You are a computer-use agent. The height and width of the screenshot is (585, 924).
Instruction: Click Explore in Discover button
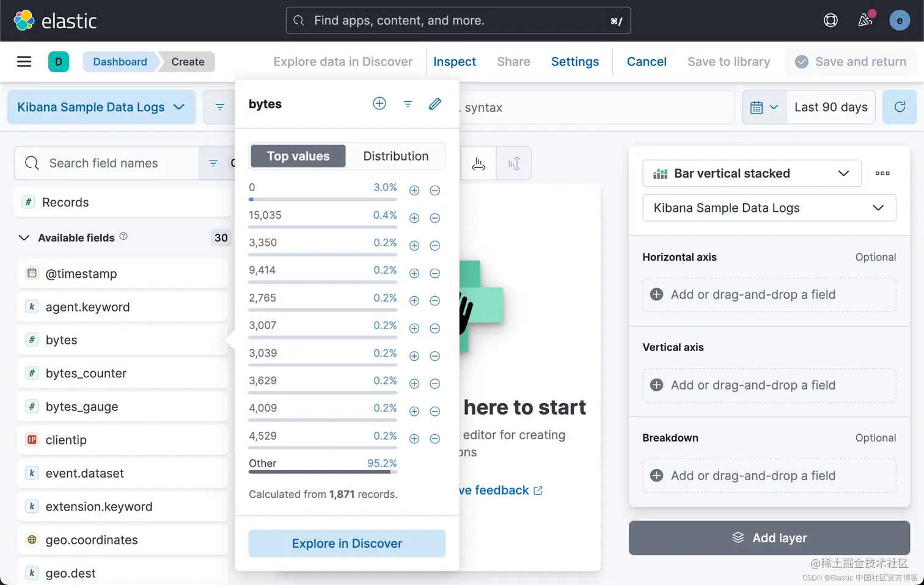point(347,543)
